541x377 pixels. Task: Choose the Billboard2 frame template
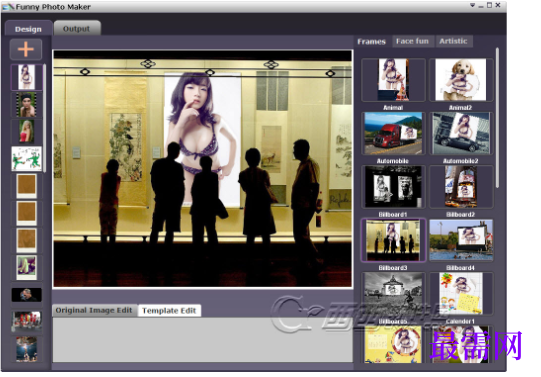point(461,187)
